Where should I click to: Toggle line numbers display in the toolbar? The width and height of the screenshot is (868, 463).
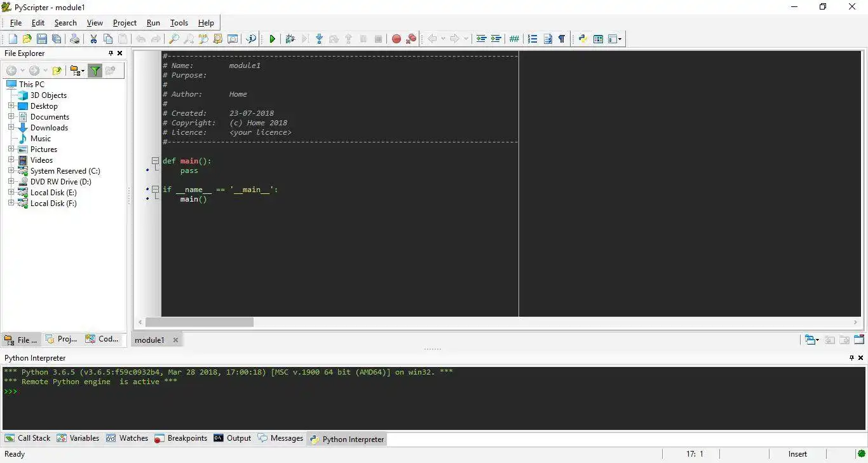532,39
